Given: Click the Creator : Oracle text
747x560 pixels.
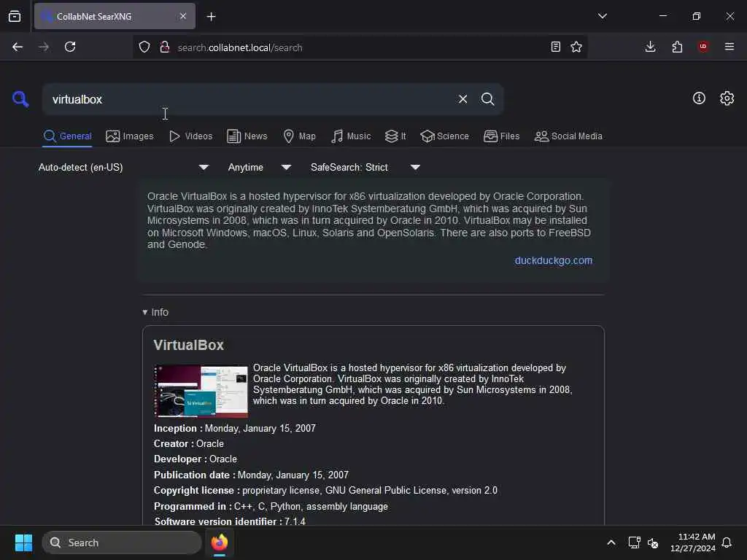Looking at the screenshot, I should (189, 443).
